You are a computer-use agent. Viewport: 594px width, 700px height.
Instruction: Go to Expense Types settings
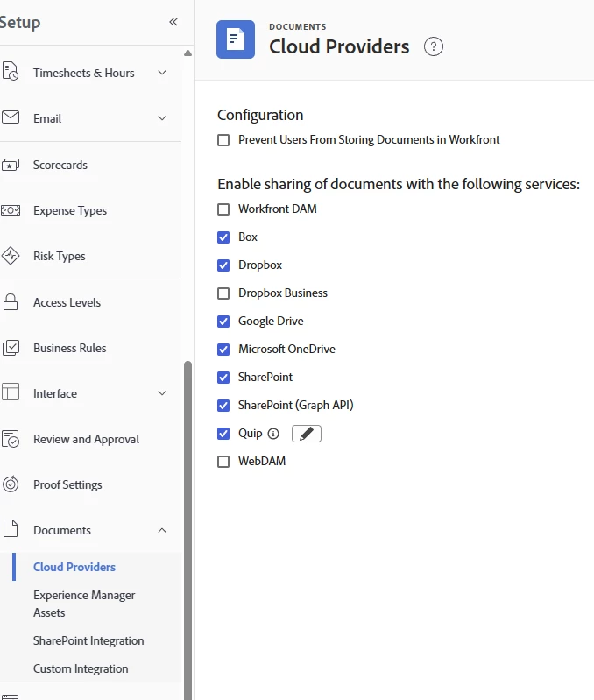[70, 211]
